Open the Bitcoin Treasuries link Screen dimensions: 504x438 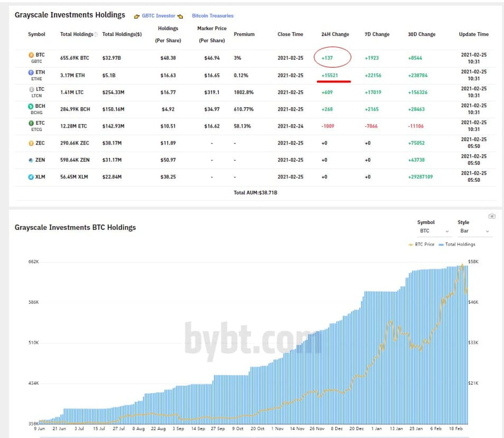click(212, 16)
